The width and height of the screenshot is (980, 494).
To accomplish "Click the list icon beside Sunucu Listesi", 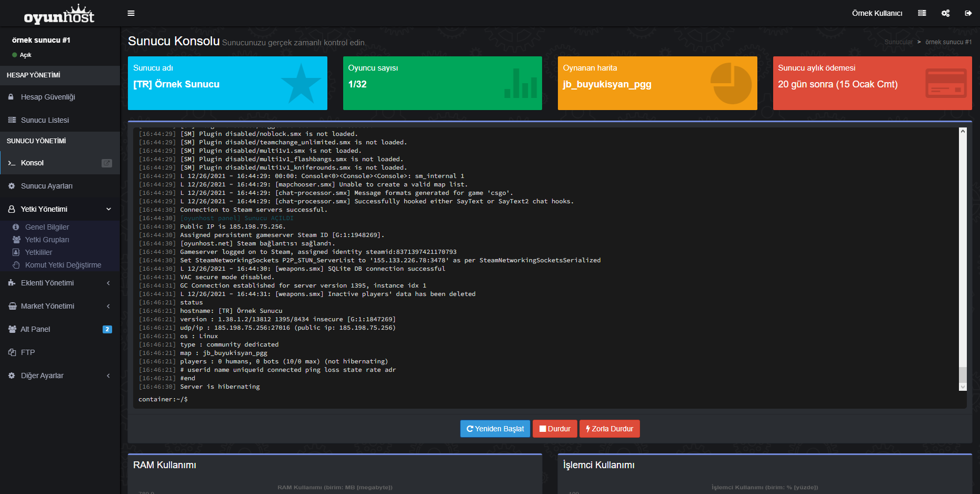I will pos(12,120).
